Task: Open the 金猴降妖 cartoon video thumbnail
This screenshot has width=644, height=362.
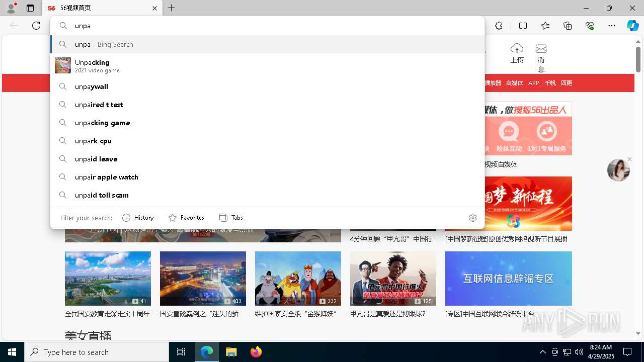Action: point(298,279)
